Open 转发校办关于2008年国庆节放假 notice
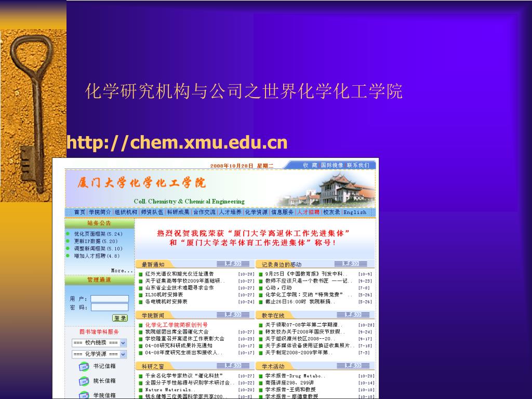532x399 pixels. click(305, 332)
